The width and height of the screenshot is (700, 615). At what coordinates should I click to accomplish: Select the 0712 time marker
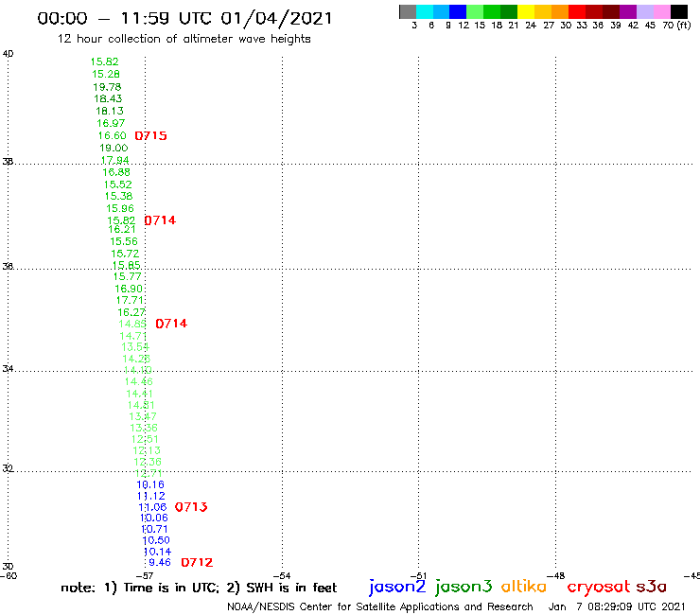197,562
